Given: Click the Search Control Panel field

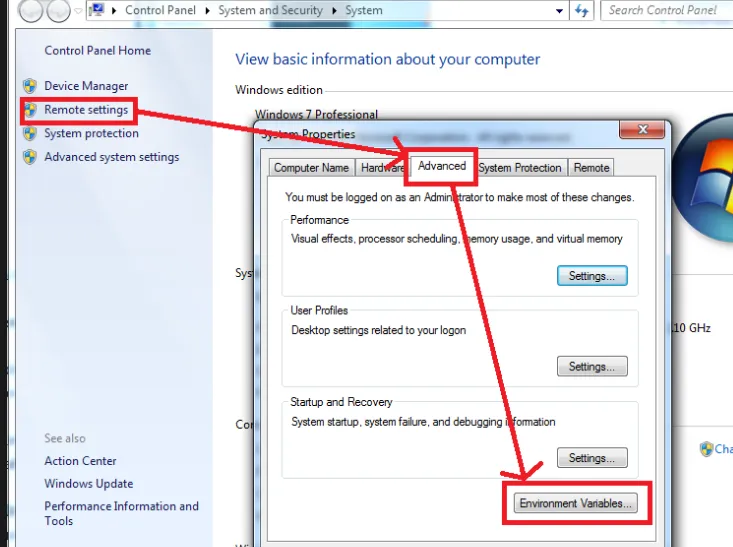Looking at the screenshot, I should (668, 10).
